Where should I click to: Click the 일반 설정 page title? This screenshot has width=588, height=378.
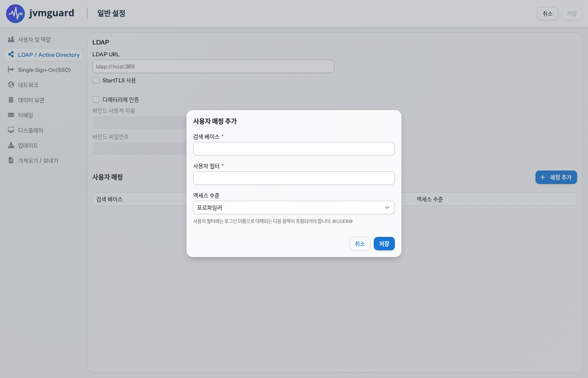point(111,13)
